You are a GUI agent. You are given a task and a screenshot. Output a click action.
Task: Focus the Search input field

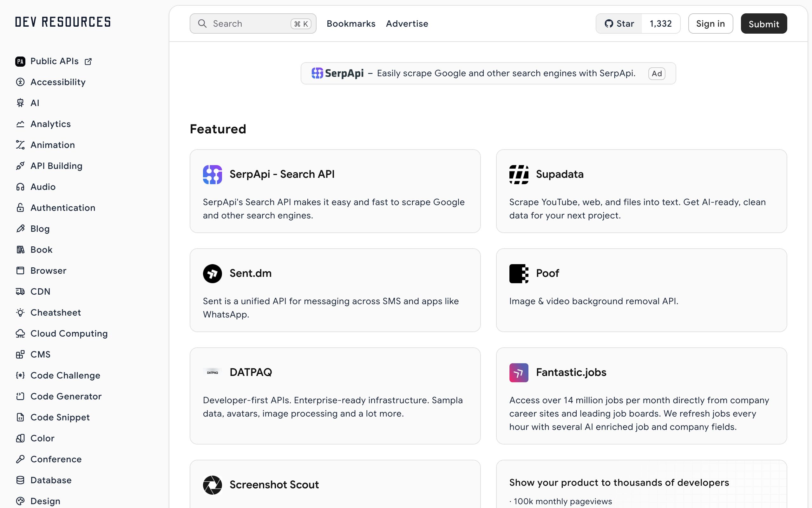(x=253, y=23)
